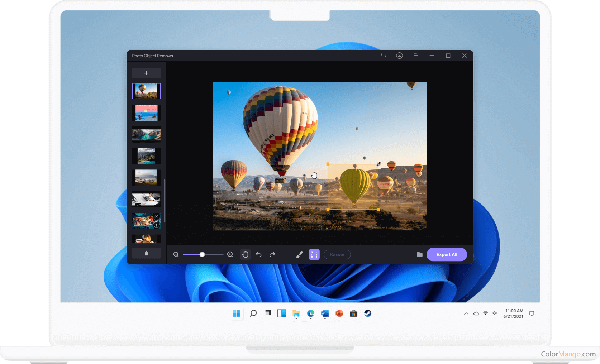Select the brush tool

[299, 254]
